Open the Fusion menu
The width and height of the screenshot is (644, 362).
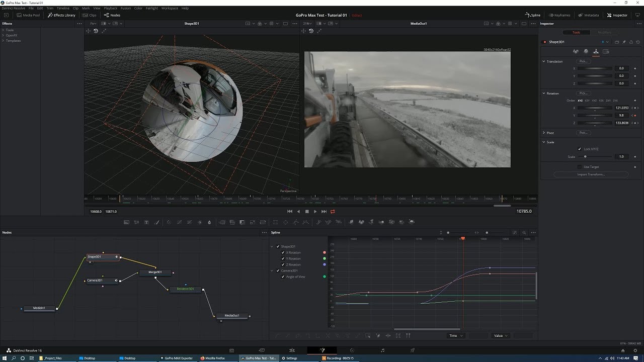point(126,8)
